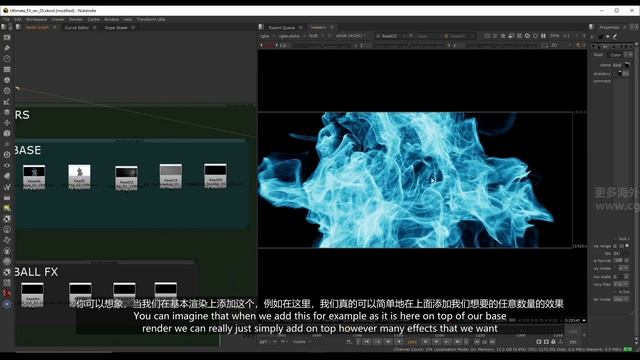Click the pane options icon left of Export Queue tab
The height and width of the screenshot is (360, 640).
[x=261, y=27]
